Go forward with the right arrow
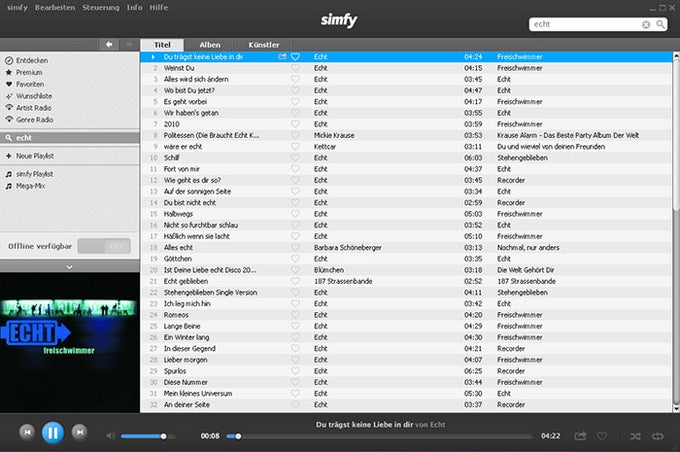Image resolution: width=680 pixels, height=452 pixels. click(x=129, y=44)
